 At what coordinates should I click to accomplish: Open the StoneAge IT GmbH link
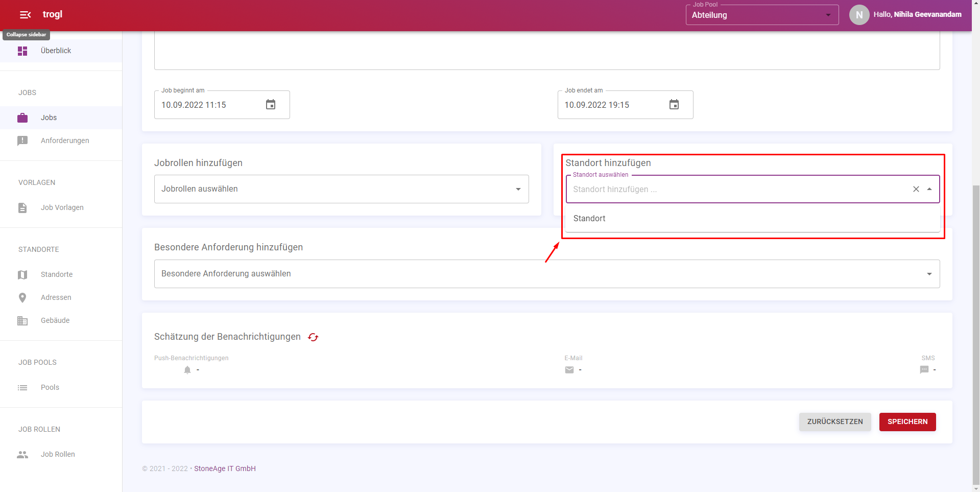(x=225, y=468)
